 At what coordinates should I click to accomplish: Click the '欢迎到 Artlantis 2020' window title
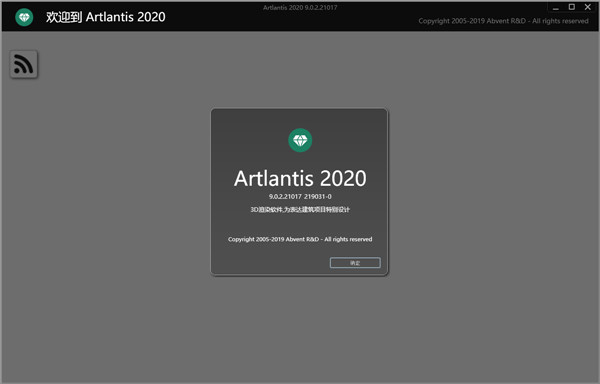click(106, 17)
